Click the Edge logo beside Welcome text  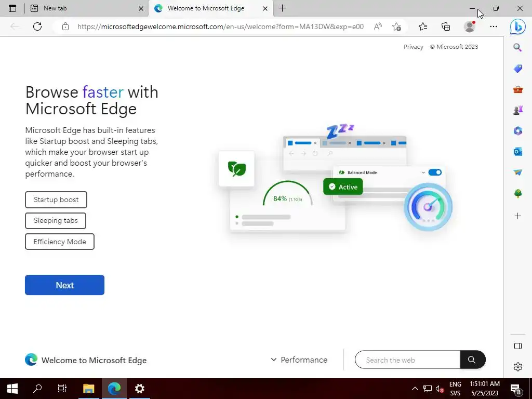click(x=31, y=360)
